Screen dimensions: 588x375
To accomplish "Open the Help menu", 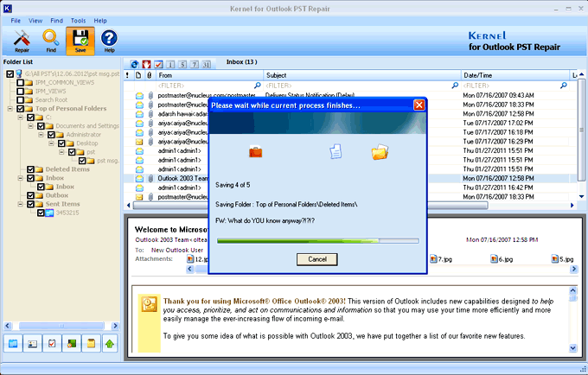I will [100, 21].
